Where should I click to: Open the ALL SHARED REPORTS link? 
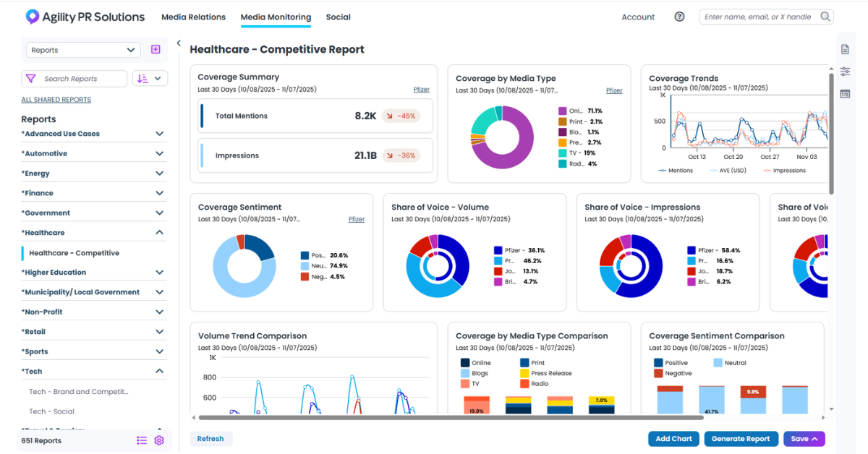click(x=56, y=100)
